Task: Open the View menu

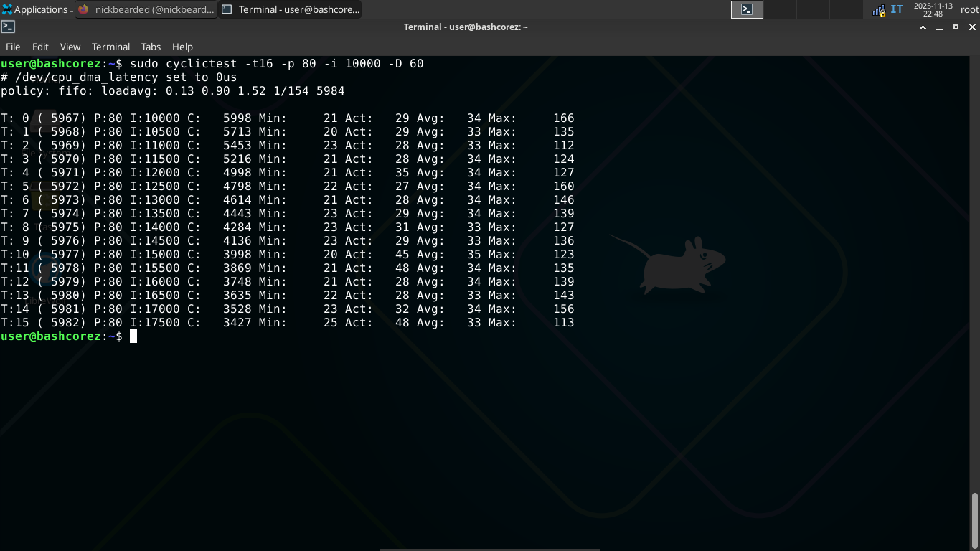Action: coord(70,47)
